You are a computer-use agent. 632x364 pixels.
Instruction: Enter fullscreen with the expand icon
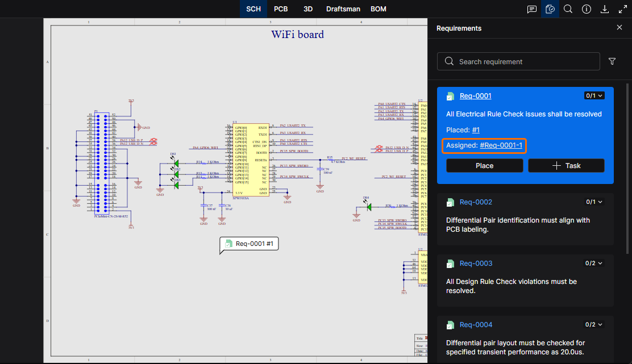point(622,9)
